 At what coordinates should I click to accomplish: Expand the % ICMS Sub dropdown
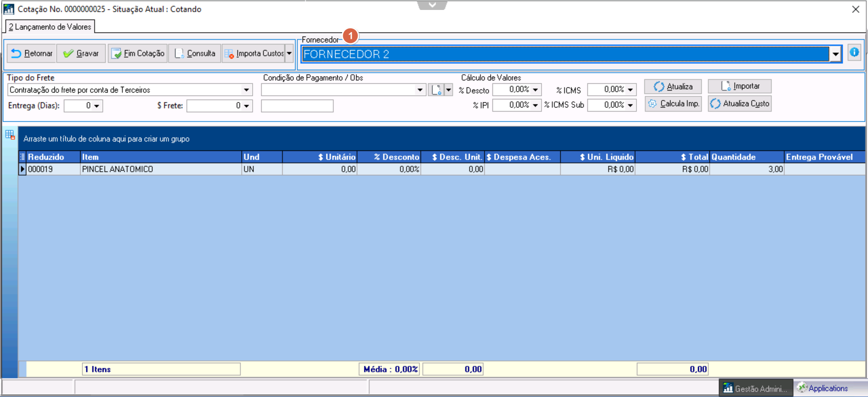tap(630, 105)
